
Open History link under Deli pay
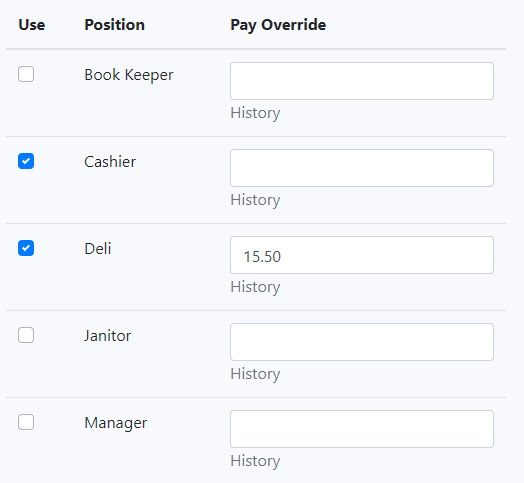(x=255, y=287)
